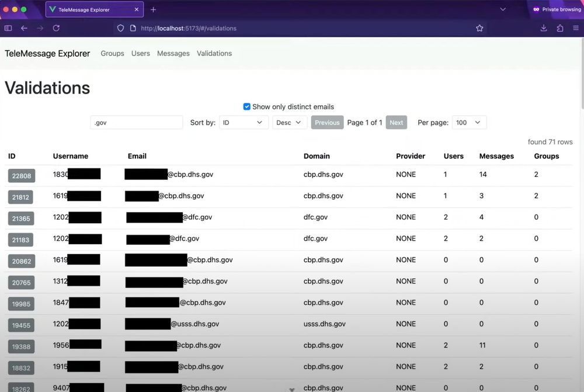This screenshot has height=392, width=584.
Task: Close the TeleMessage Explorer tab
Action: [137, 10]
